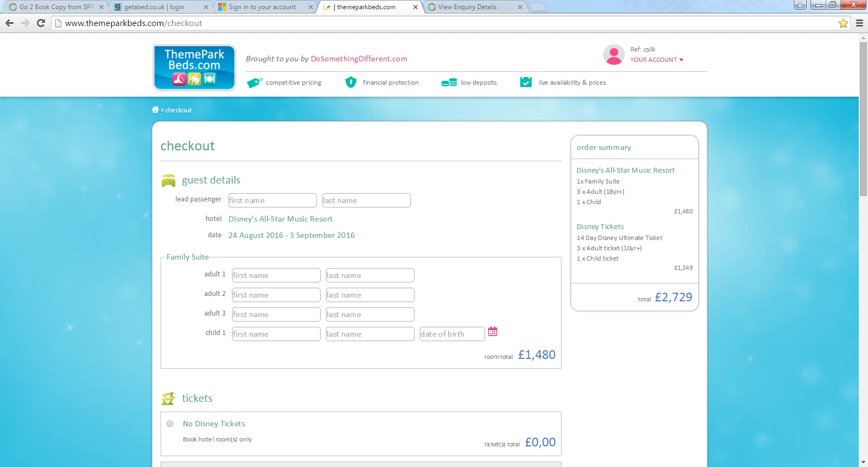
Task: Click the ThemeParkBeds.com logo
Action: pos(194,67)
